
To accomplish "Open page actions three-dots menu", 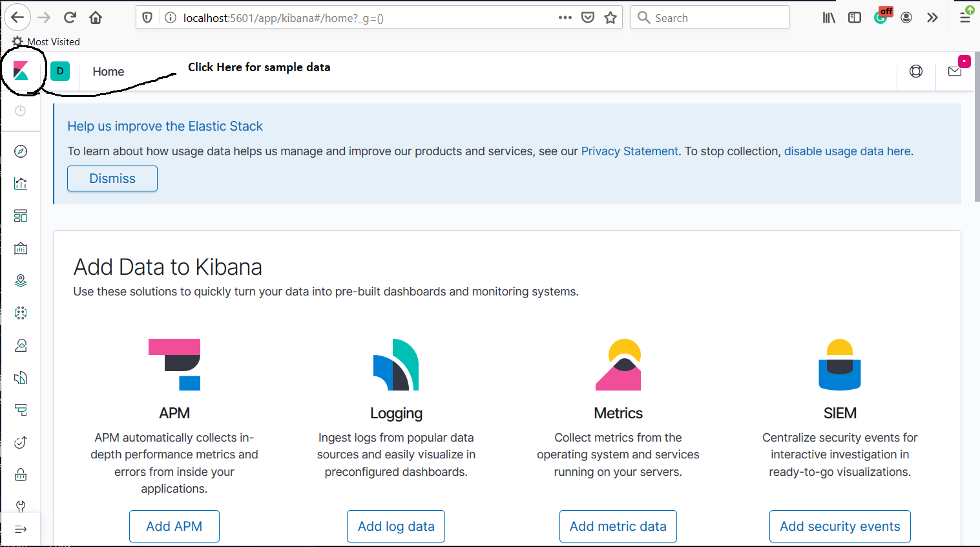I will pos(565,17).
